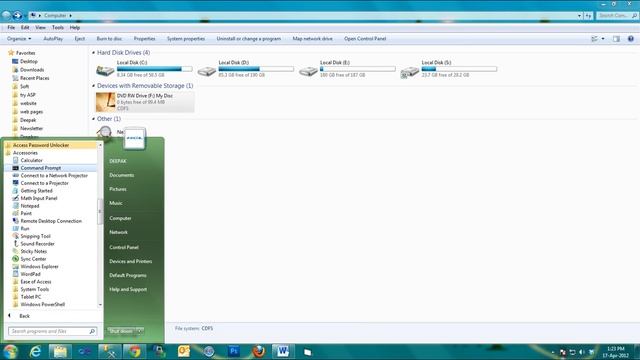Click System properties toolbar button
This screenshot has height=360, width=640.
pos(186,39)
